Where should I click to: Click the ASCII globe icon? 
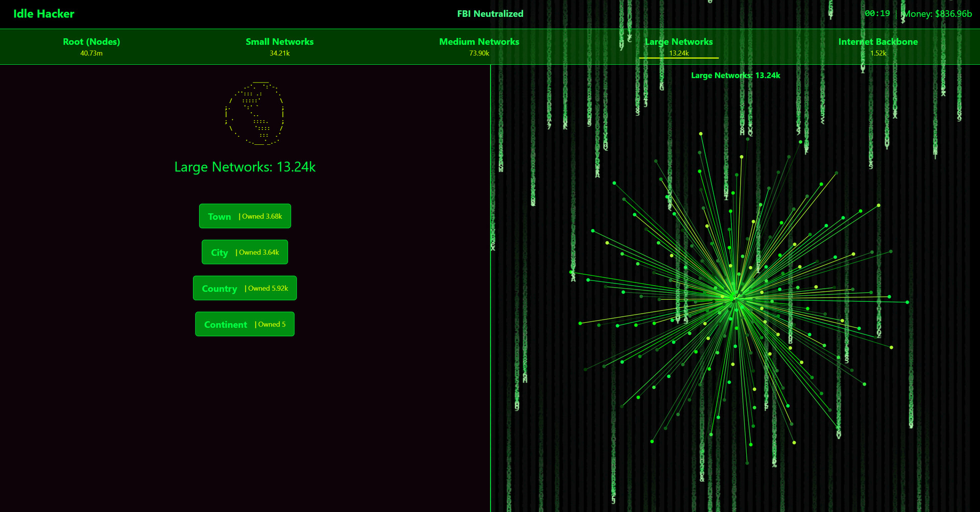(254, 113)
